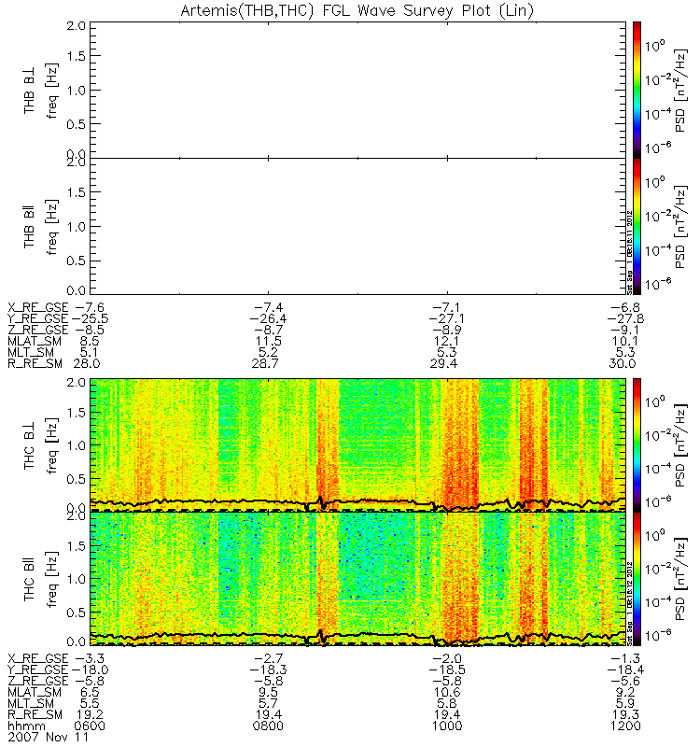Viewport: 700px width, 747px height.
Task: Click the THC MLAT_SM value '9.2'
Action: pyautogui.click(x=625, y=693)
